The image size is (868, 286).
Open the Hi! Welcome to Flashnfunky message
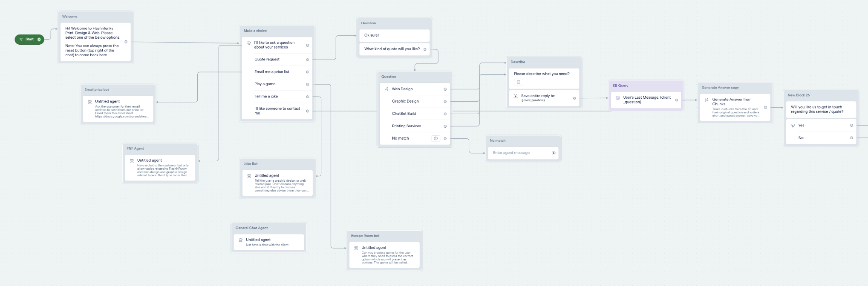point(95,42)
